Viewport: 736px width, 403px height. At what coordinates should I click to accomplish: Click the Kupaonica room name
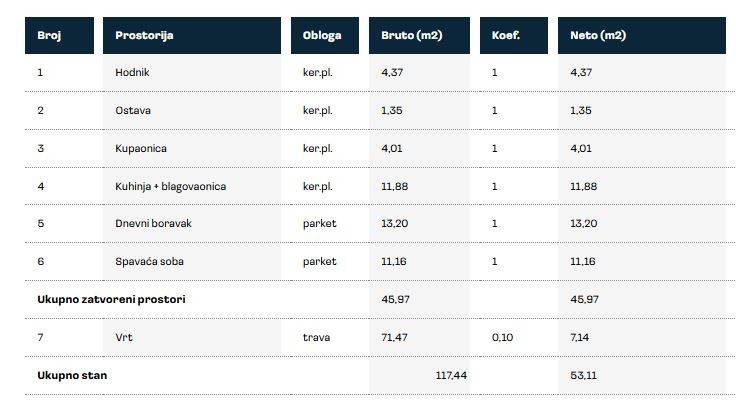coord(141,148)
